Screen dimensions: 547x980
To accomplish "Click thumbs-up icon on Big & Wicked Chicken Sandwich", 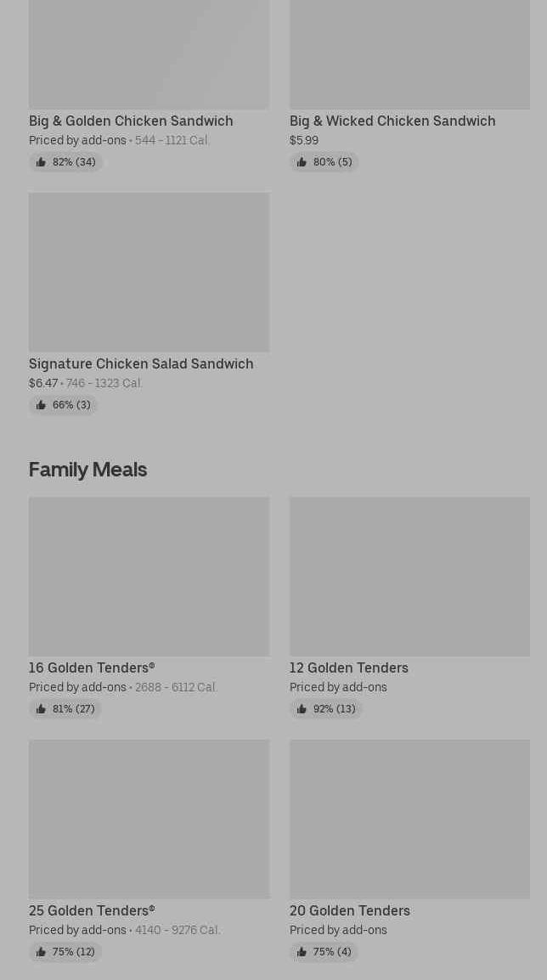I will click(302, 162).
